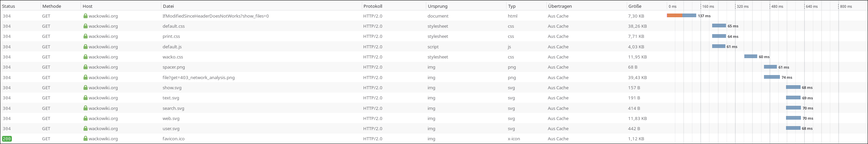Click the green 200 status badge
The image size is (868, 144).
coord(7,139)
